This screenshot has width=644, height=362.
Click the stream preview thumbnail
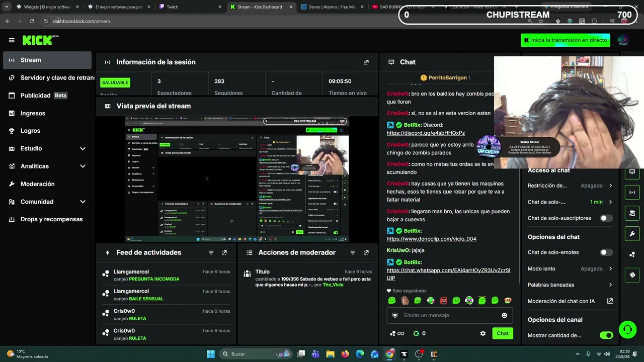coord(236,179)
